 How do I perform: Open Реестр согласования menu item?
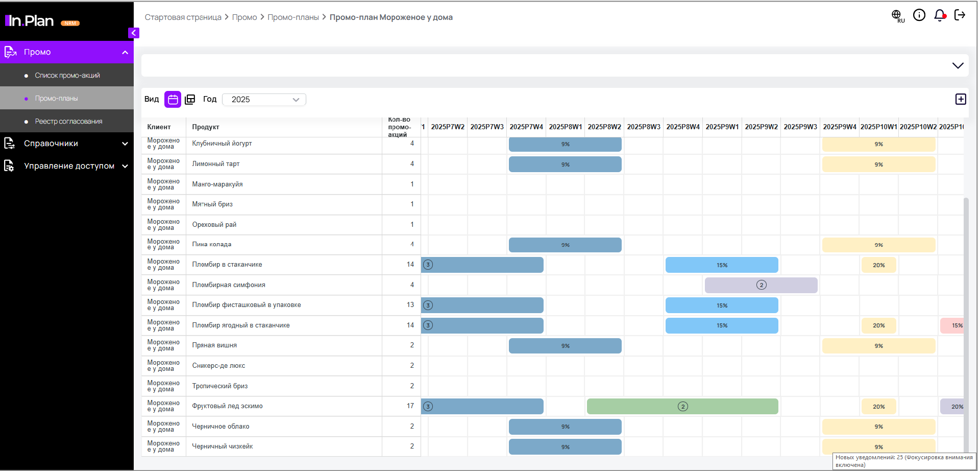point(68,122)
